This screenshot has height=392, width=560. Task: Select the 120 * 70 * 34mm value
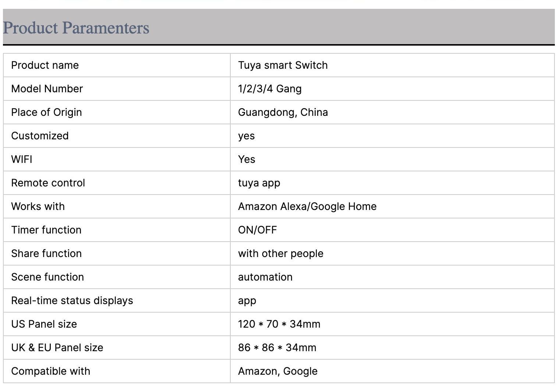click(279, 324)
